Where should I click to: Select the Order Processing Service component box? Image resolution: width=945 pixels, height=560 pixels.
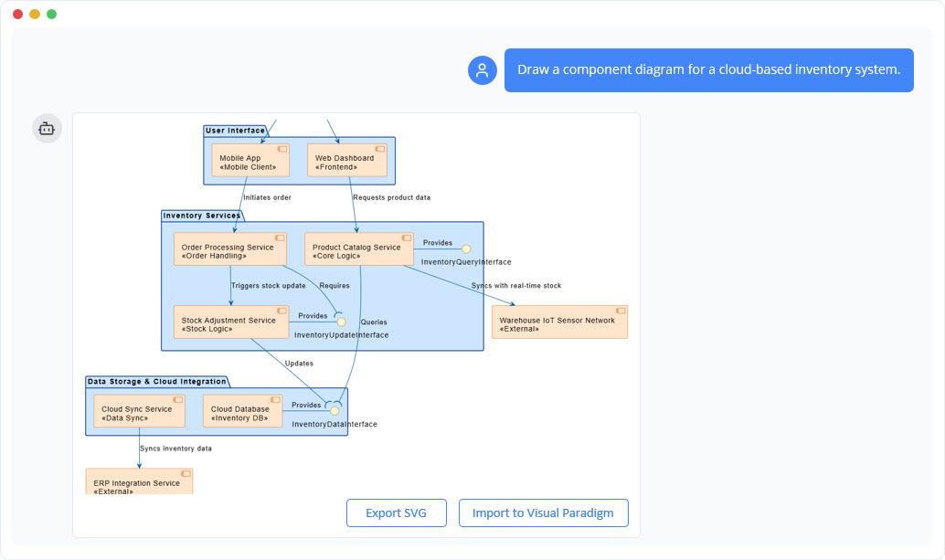pyautogui.click(x=229, y=248)
